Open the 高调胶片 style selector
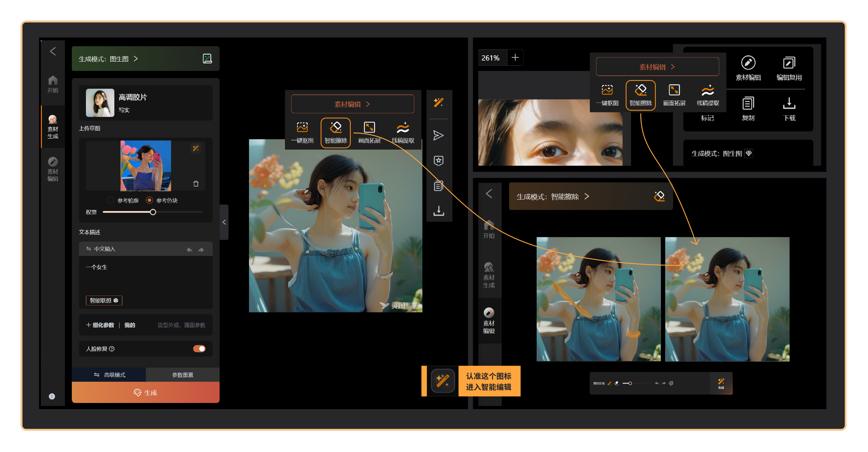This screenshot has height=452, width=868. tap(146, 103)
